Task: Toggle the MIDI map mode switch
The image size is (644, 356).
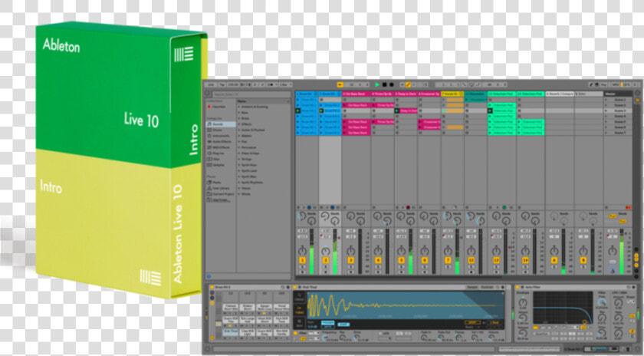Action: pyautogui.click(x=615, y=84)
